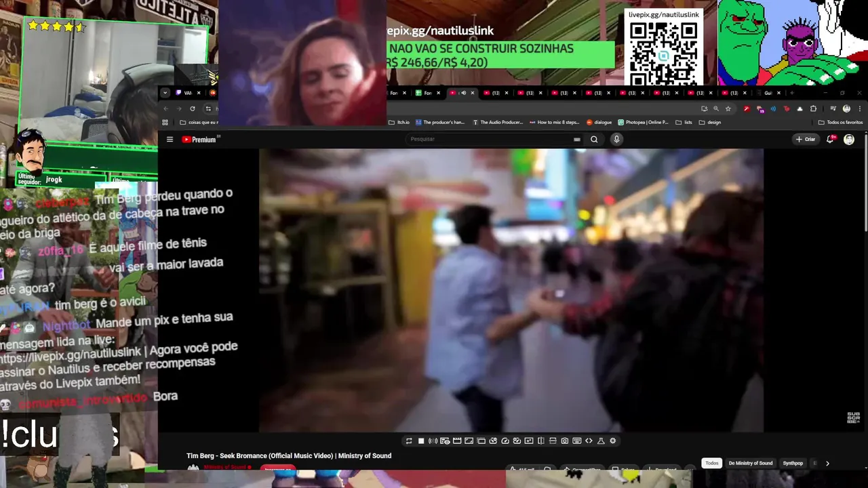
Task: Open the Chrome extensions puzzle icon
Action: click(x=813, y=108)
